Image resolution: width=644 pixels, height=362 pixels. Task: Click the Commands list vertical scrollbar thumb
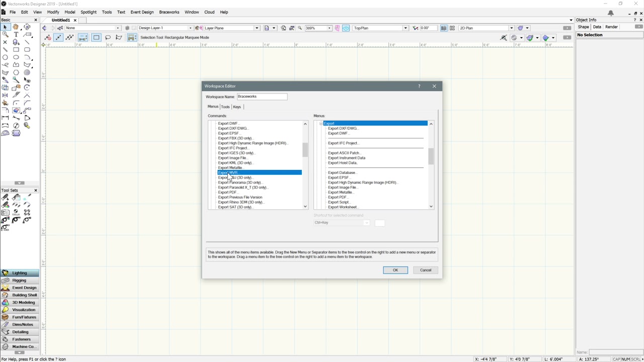(305, 150)
